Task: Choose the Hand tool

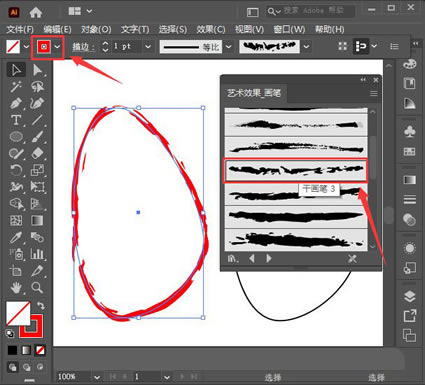Action: click(16, 287)
